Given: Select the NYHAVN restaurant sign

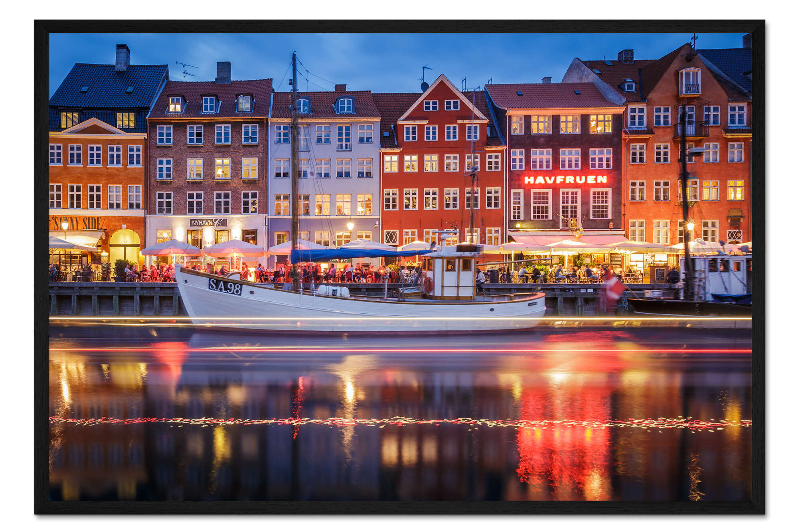Looking at the screenshot, I should (208, 223).
